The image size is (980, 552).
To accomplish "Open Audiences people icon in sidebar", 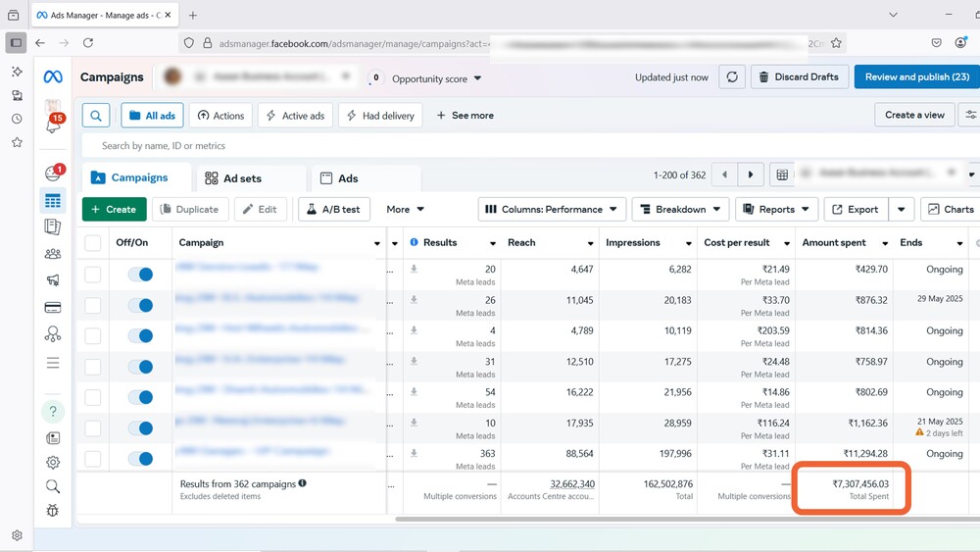I will pos(53,254).
